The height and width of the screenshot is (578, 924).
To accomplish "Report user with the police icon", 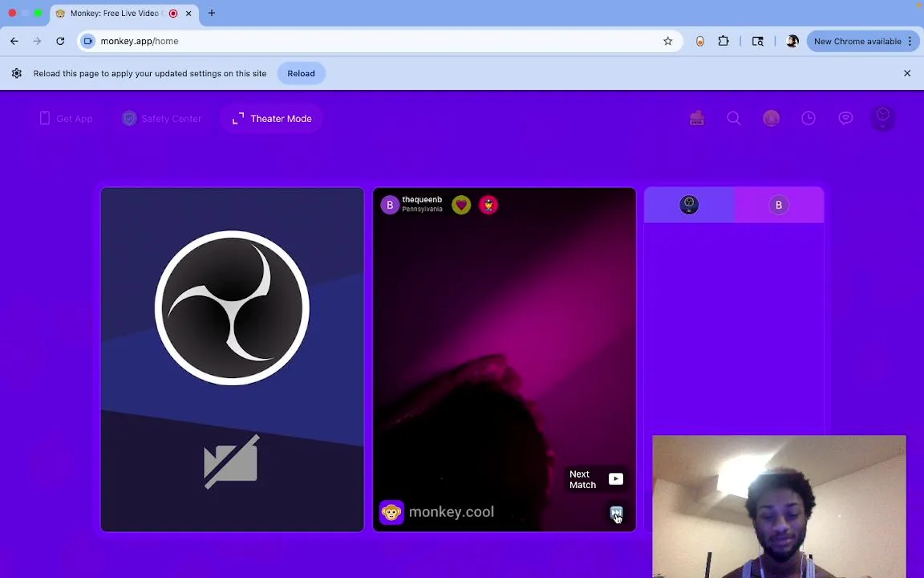I will (488, 205).
